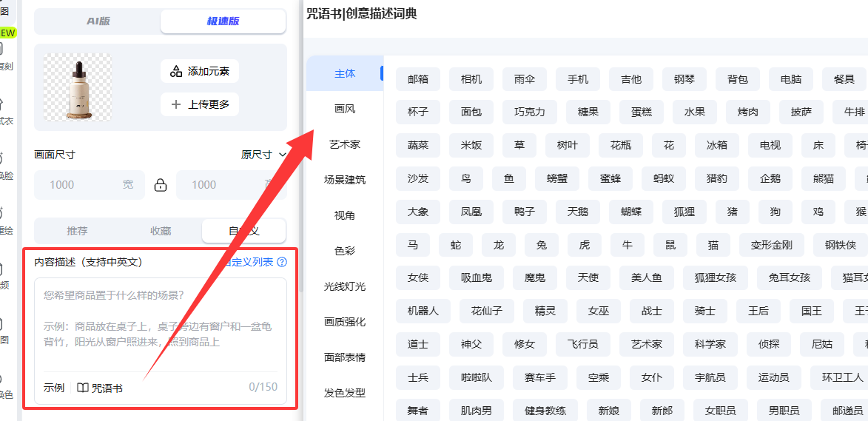
Task: Click the product bottle thumbnail
Action: 78,87
